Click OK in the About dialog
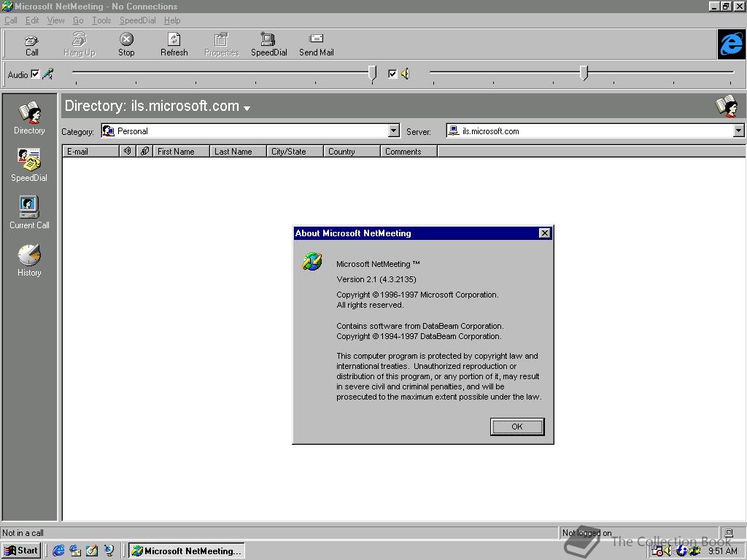The image size is (747, 560). pyautogui.click(x=517, y=427)
